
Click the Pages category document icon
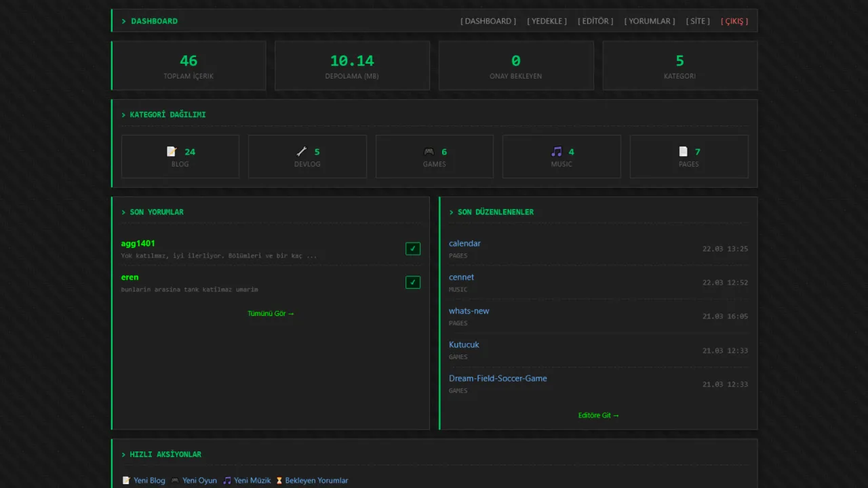click(x=683, y=152)
